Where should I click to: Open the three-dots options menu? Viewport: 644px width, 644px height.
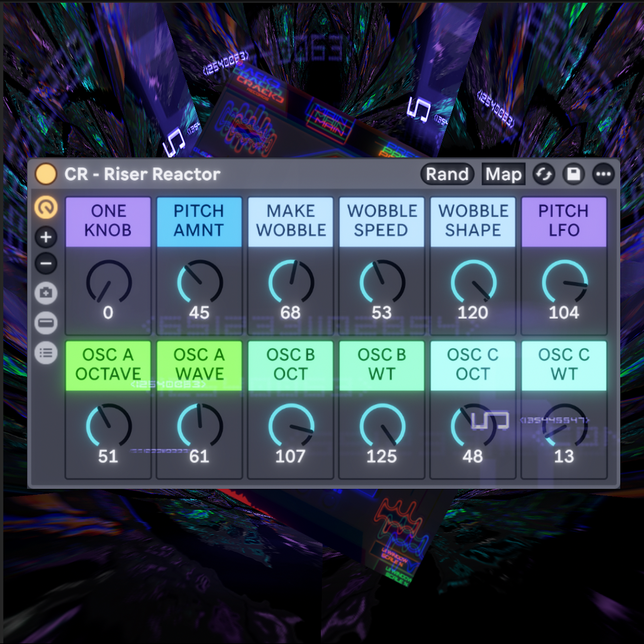tap(603, 174)
